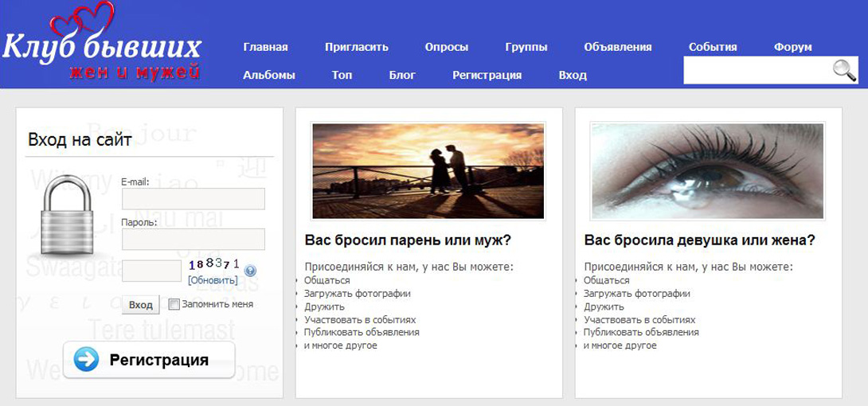Open the crying eye image
The height and width of the screenshot is (406, 868).
coord(707,170)
